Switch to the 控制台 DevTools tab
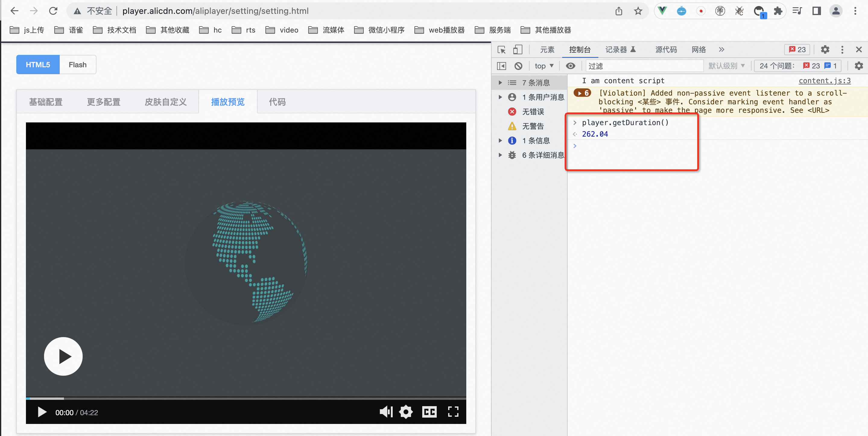Image resolution: width=868 pixels, height=436 pixels. coord(580,49)
